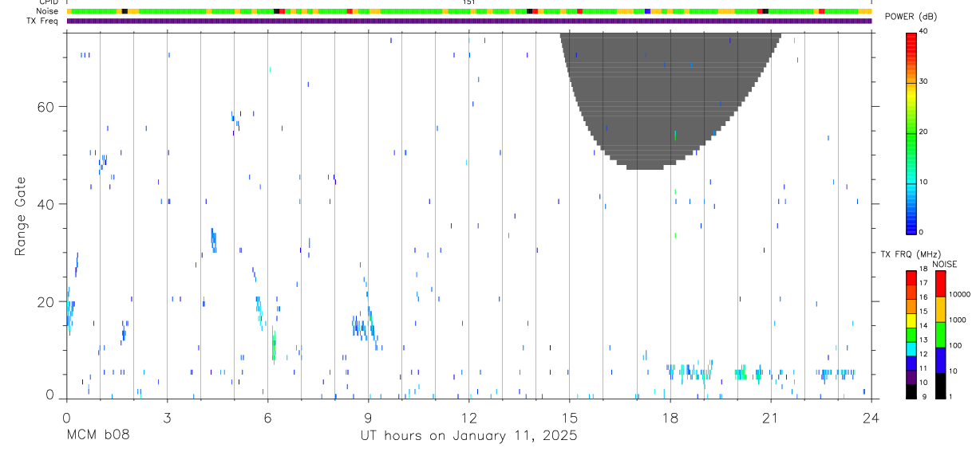Click hour '15' on the time axis

coord(569,417)
